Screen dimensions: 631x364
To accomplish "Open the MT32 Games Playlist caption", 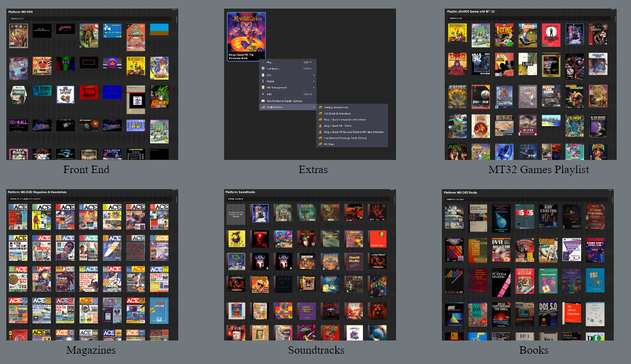I will pos(539,170).
